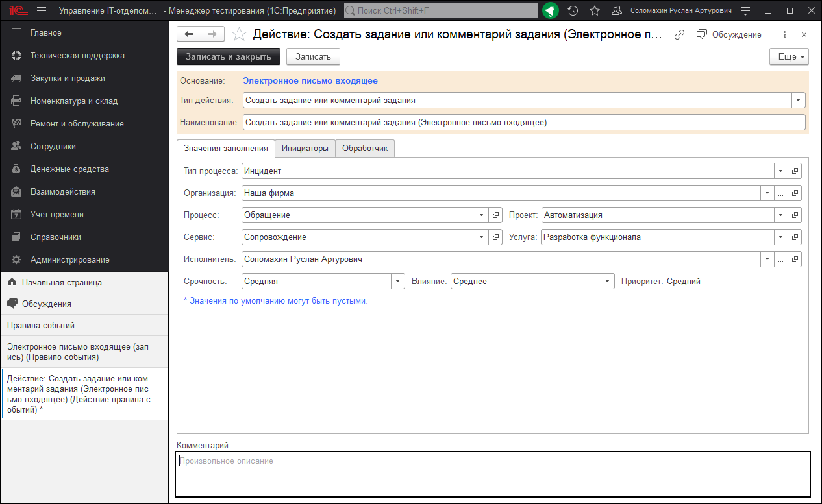Open the Влияние dropdown
Viewport: 822px width, 504px height.
(x=607, y=281)
